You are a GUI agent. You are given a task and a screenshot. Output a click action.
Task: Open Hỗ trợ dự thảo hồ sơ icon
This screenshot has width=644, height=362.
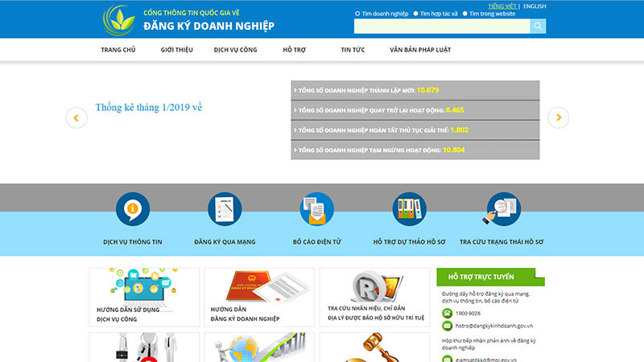pos(408,209)
